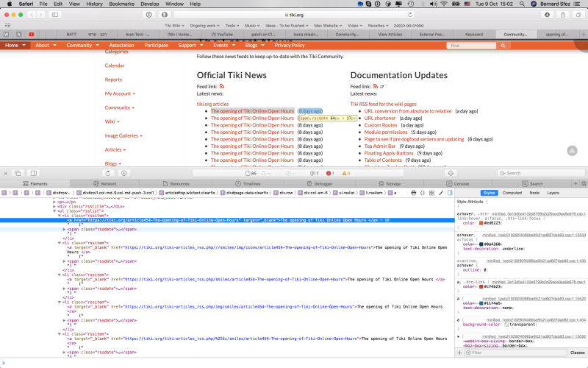
Task: Click the print styles icon in Elements
Action: [x=413, y=193]
